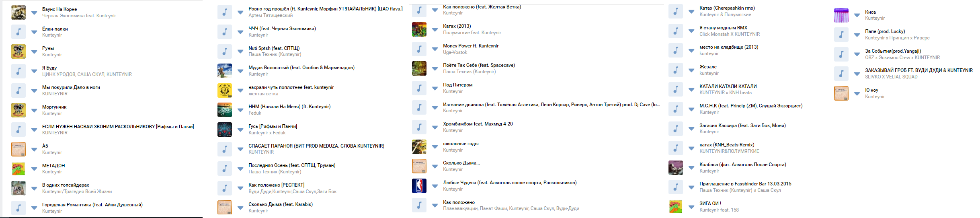Click the music note icon for Папе (prod. Lucky)
Screen dimensions: 980x218
point(841,35)
